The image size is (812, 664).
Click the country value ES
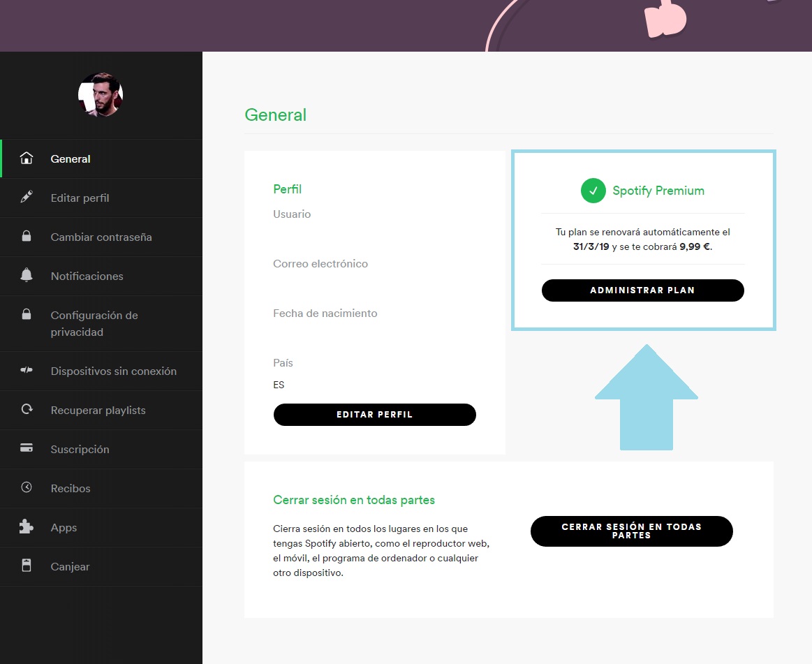279,385
